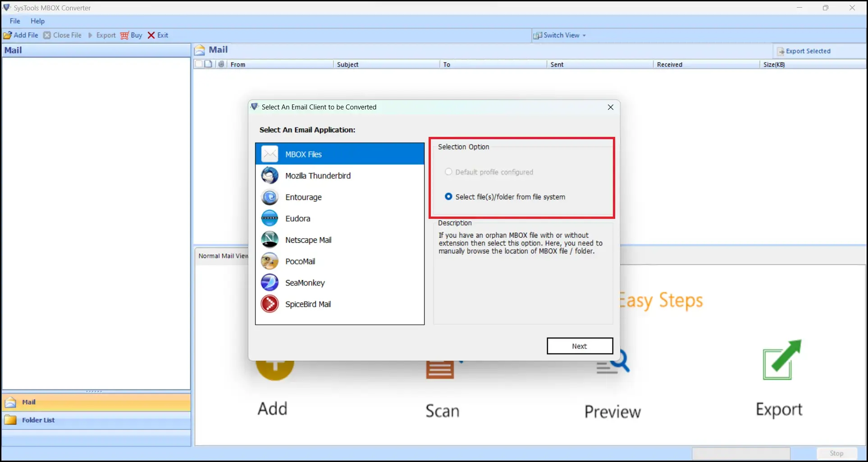This screenshot has height=462, width=868.
Task: Click the Export Selected icon
Action: [781, 51]
